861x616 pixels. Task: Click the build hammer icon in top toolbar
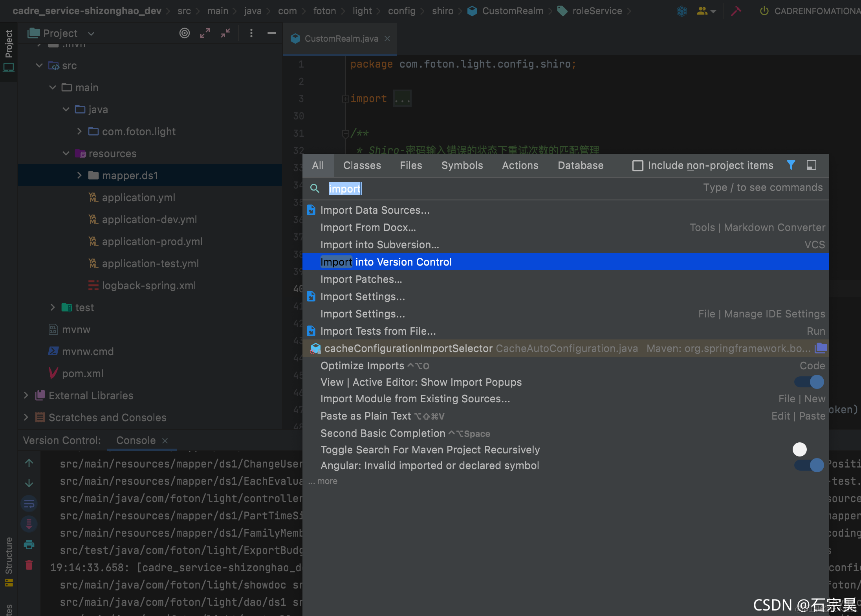coord(736,11)
